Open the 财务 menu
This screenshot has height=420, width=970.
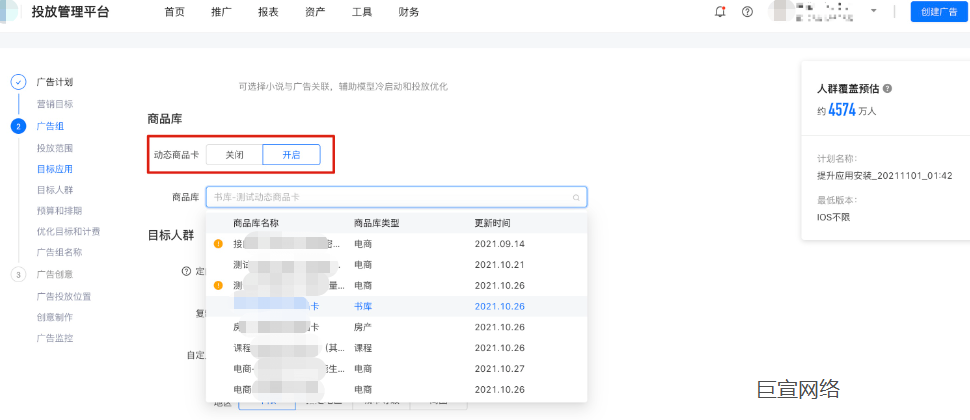[409, 12]
